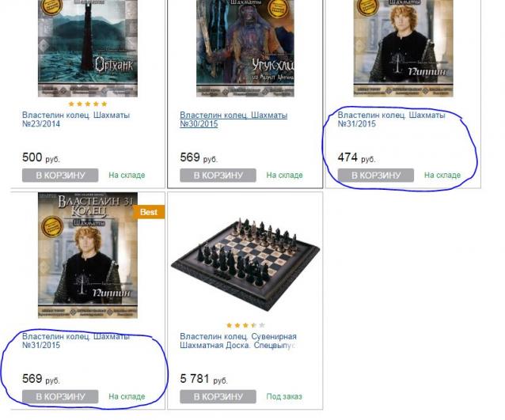Click the chess board product image
Viewport: 505px width, 420px height.
[245, 264]
